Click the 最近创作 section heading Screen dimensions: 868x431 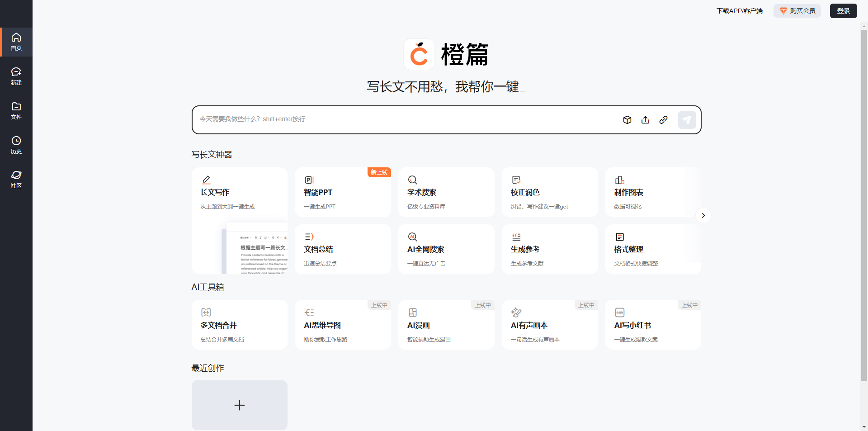[208, 368]
